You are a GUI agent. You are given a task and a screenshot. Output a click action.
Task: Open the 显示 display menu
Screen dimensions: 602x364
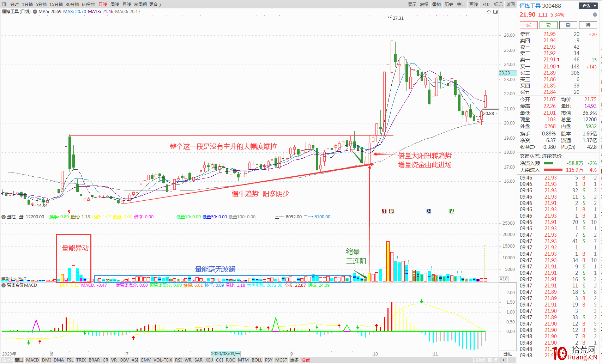412,4
